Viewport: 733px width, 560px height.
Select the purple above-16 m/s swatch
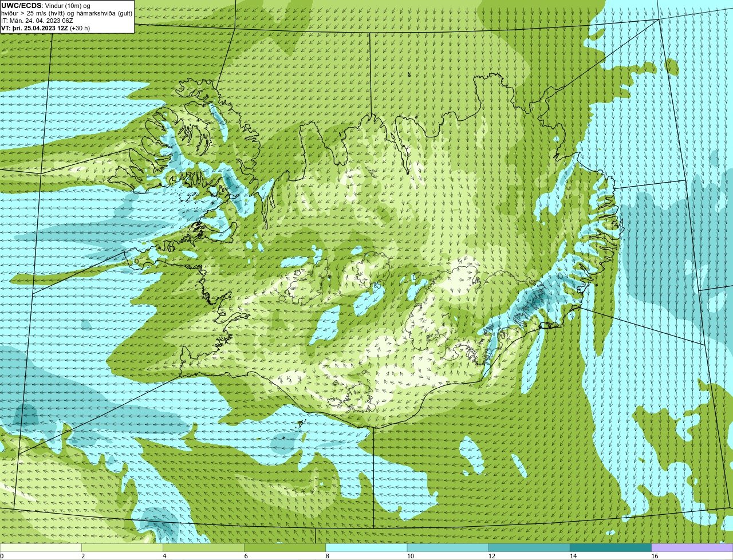692,548
